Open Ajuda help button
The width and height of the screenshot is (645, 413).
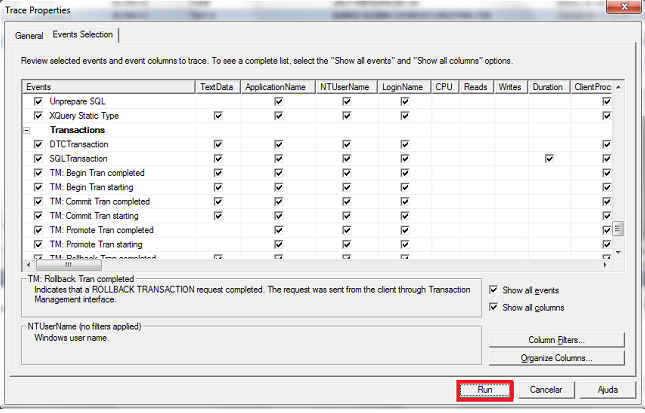tap(608, 390)
